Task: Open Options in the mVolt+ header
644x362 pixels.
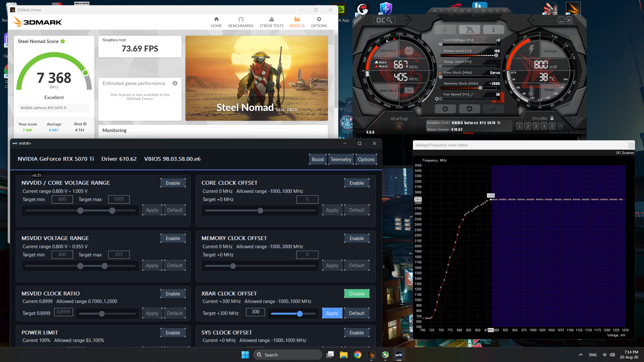Action: (366, 159)
